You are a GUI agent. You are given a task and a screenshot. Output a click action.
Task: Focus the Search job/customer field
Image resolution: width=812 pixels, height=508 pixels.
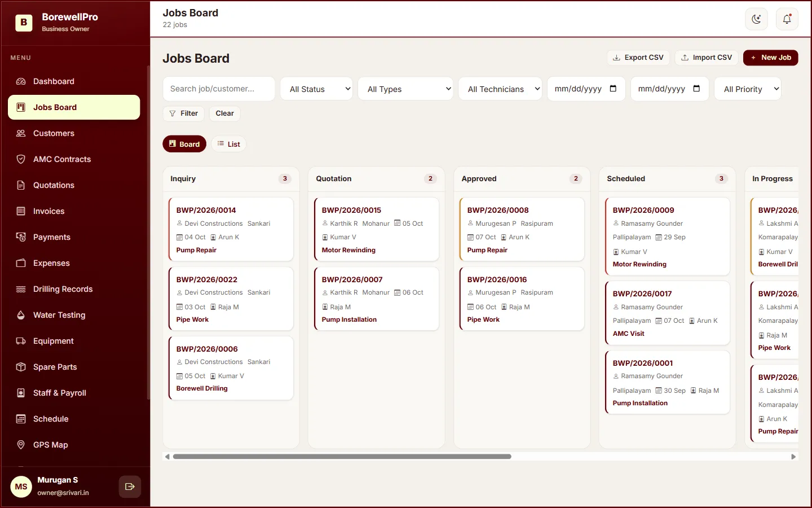(219, 89)
